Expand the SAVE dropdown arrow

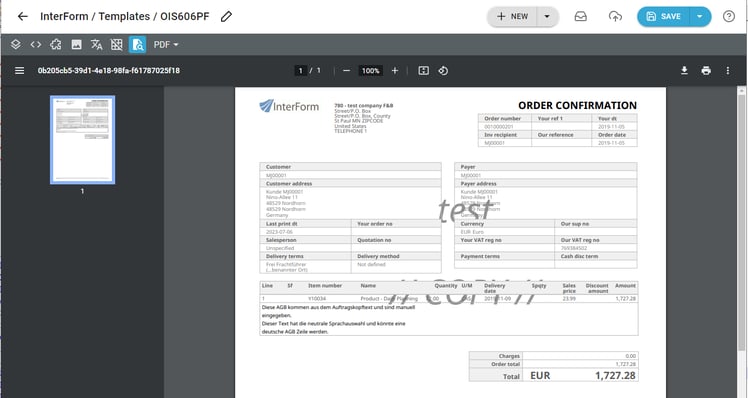tap(700, 16)
